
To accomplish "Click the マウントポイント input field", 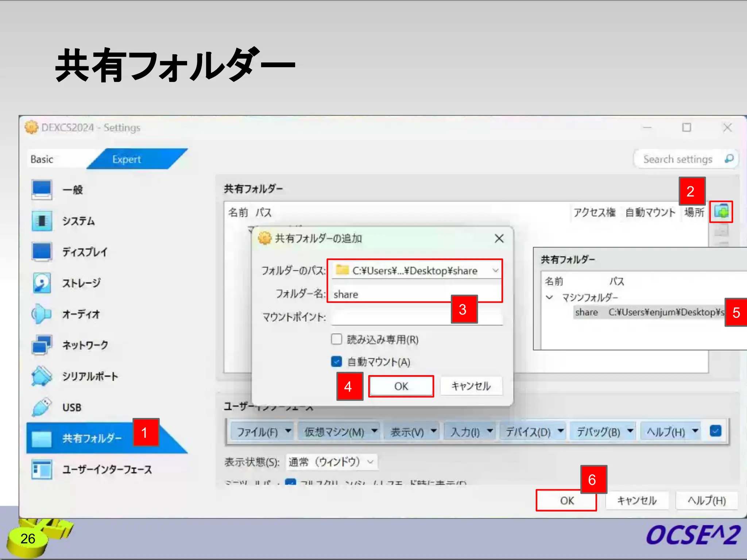I will [x=417, y=317].
